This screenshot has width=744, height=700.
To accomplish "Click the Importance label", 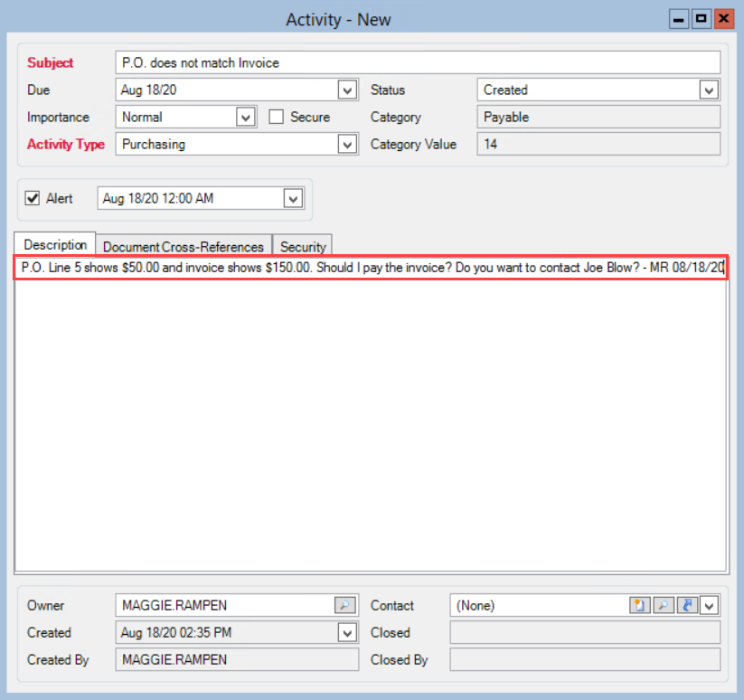I will point(58,118).
